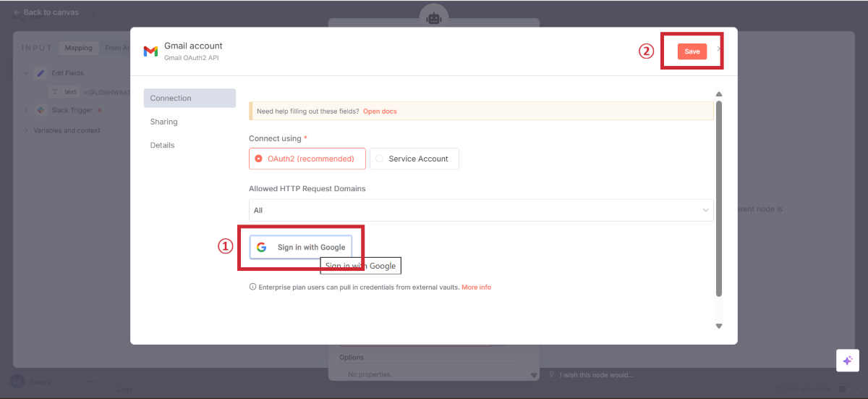Click the scrollbar down arrow in the dialog

pos(719,326)
